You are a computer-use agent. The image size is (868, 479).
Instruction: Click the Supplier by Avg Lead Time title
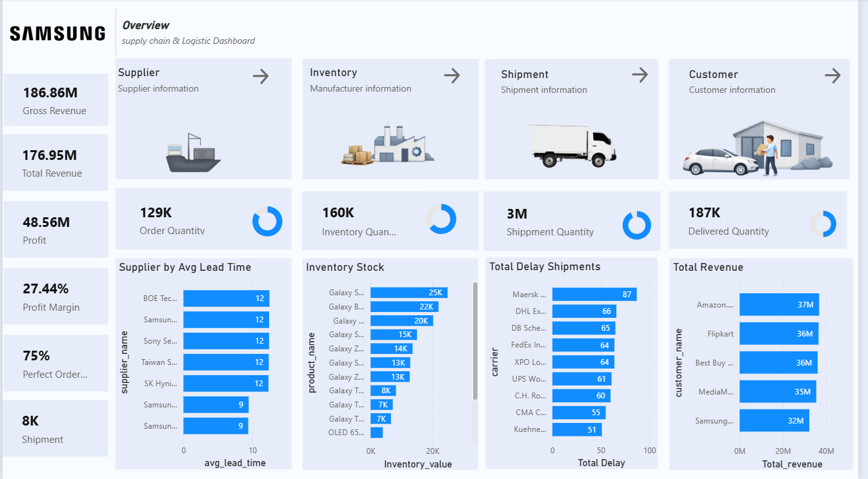(185, 268)
